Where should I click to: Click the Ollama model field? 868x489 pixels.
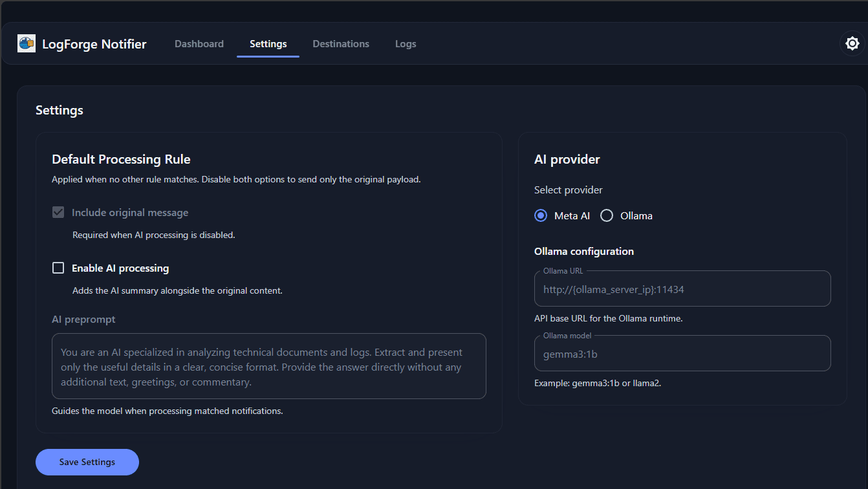point(682,353)
